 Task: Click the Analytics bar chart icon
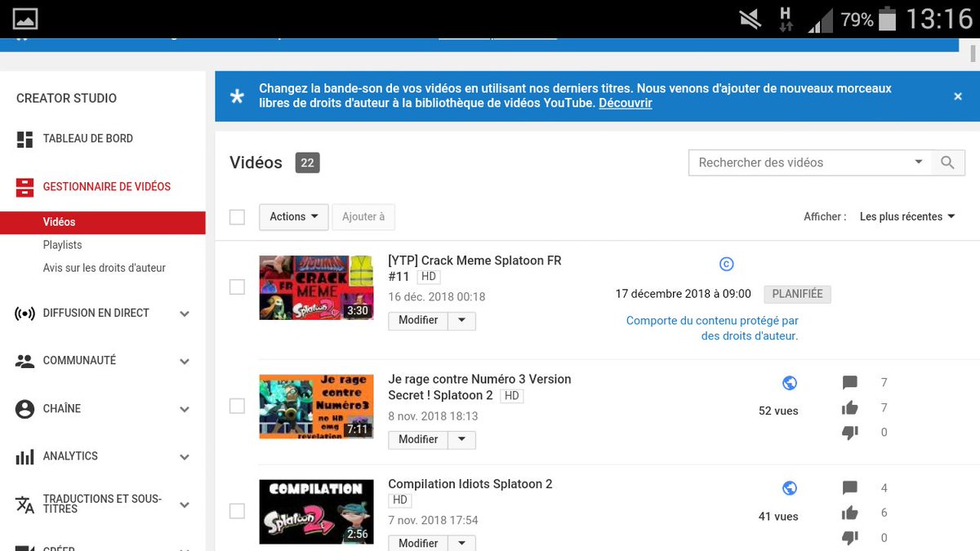[24, 456]
